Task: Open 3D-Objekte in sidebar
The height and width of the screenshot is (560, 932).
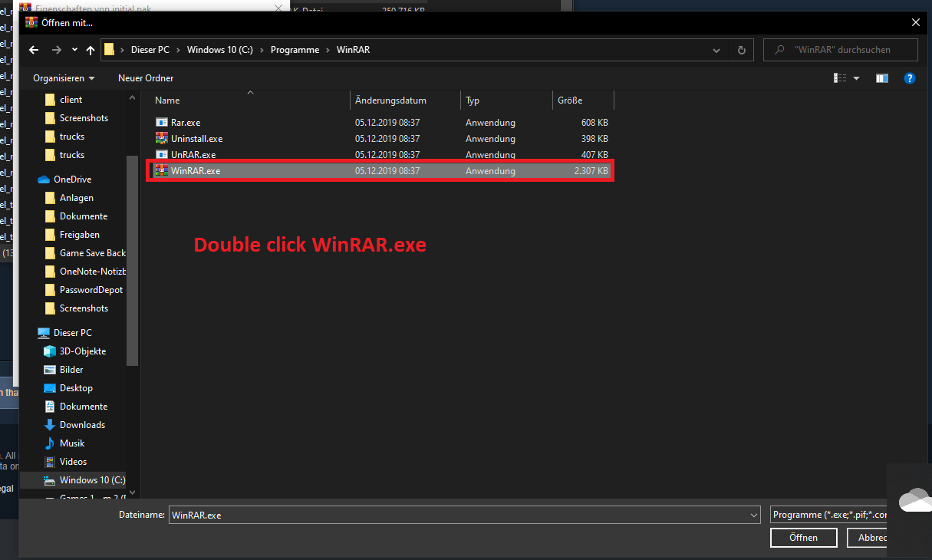Action: (x=83, y=351)
